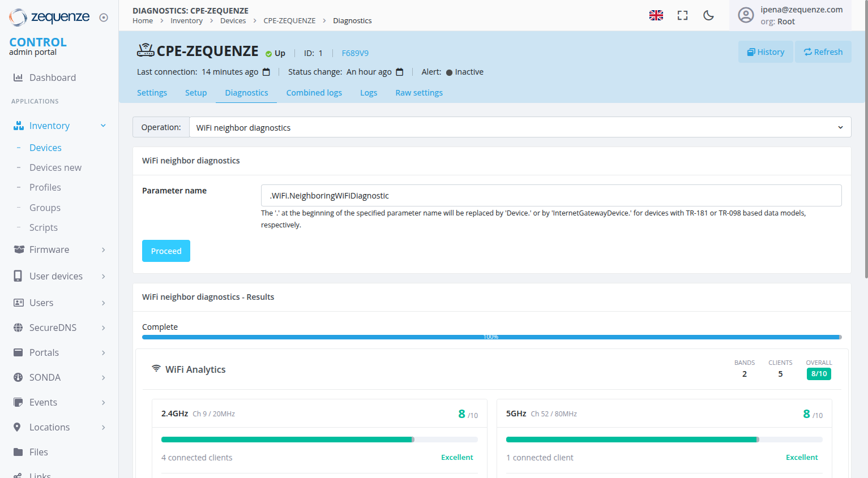
Task: Toggle fullscreen mode
Action: (x=682, y=16)
